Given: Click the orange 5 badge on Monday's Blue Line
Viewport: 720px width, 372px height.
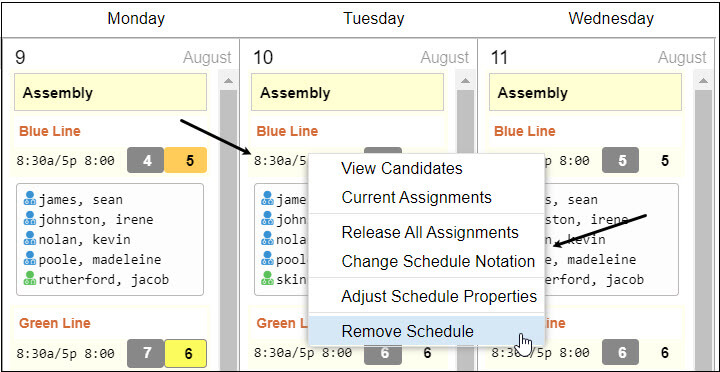Looking at the screenshot, I should click(x=186, y=160).
